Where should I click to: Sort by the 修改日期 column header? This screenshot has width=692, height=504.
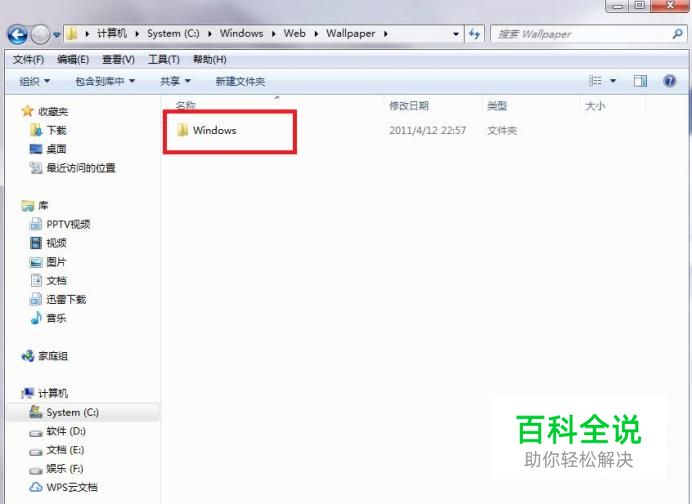409,106
